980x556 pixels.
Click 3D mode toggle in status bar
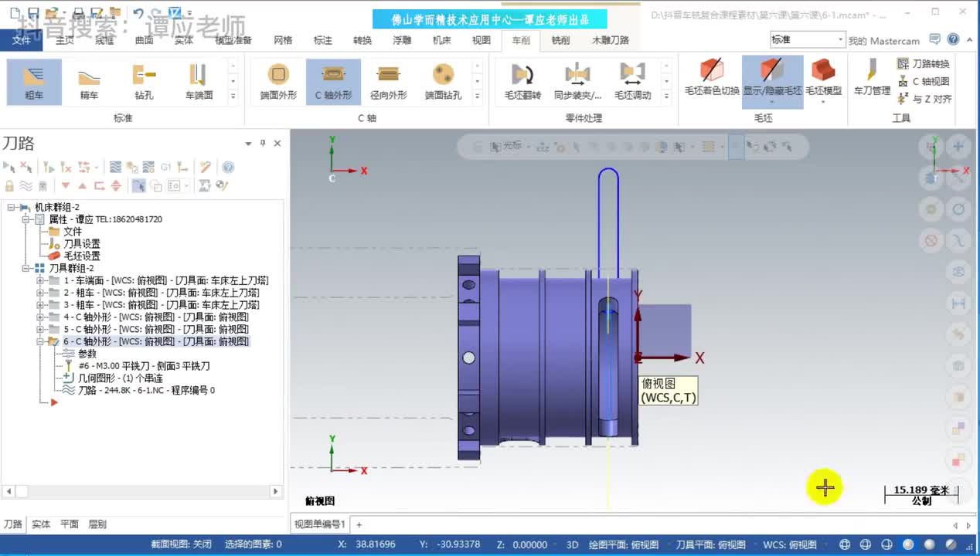(572, 544)
